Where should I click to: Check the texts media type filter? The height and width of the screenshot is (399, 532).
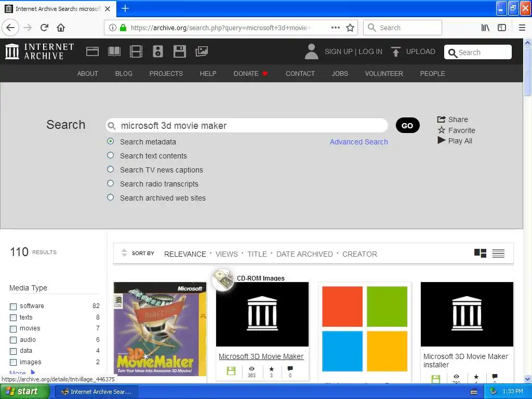(x=13, y=317)
